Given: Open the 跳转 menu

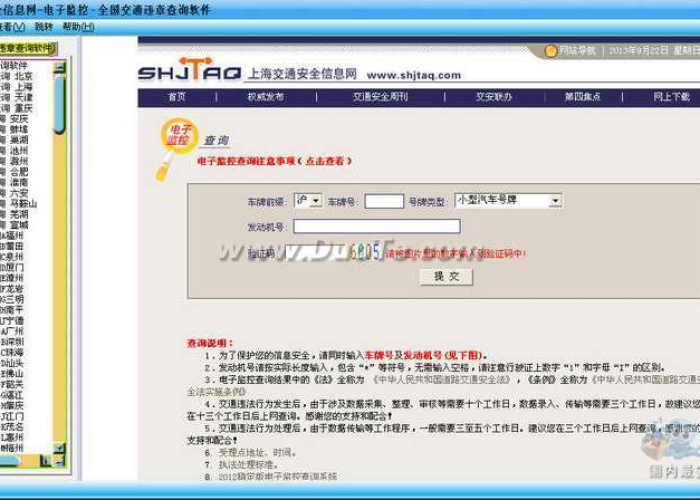Looking at the screenshot, I should point(44,27).
